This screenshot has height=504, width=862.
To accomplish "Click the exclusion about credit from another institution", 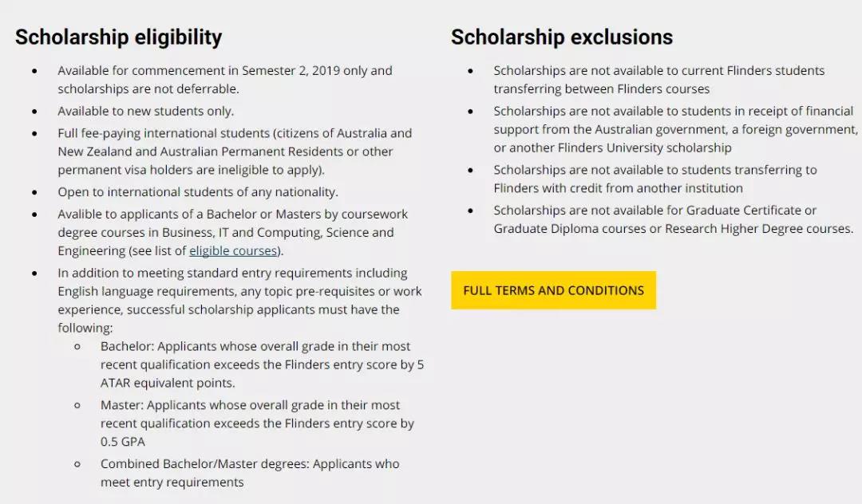I will pyautogui.click(x=655, y=179).
